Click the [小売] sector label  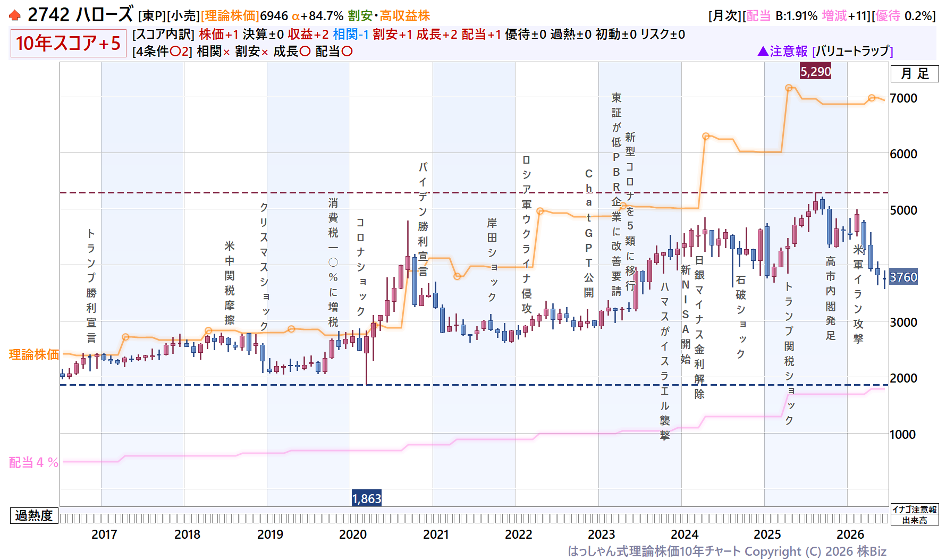pos(184,16)
